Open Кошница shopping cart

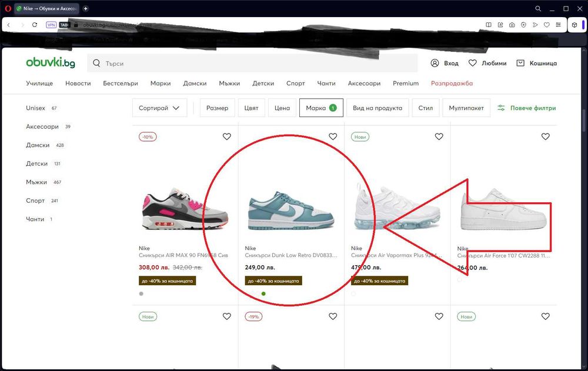pos(537,63)
